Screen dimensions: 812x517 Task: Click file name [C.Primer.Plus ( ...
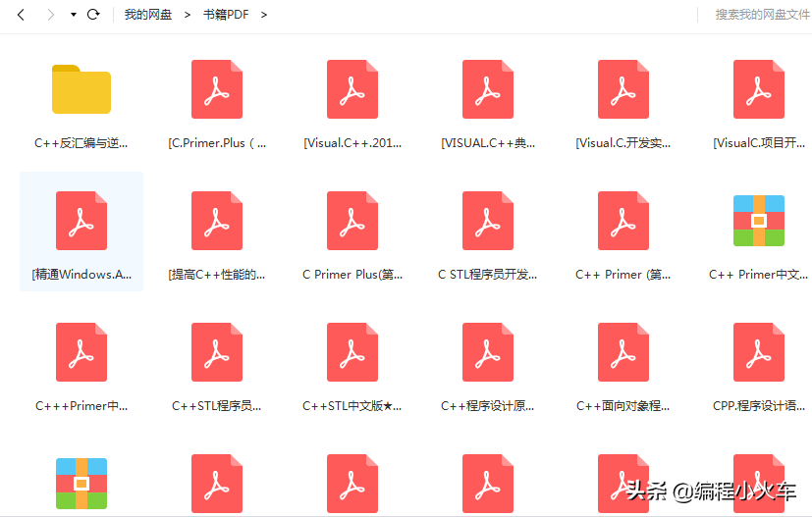click(217, 143)
